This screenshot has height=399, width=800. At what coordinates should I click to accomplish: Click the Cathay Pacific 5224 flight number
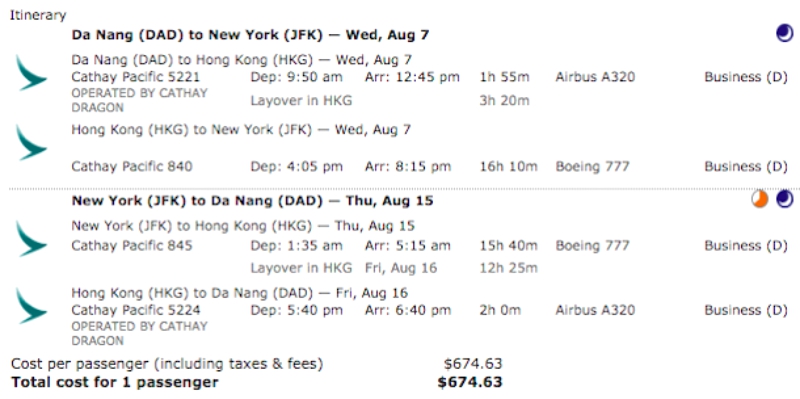click(x=136, y=310)
